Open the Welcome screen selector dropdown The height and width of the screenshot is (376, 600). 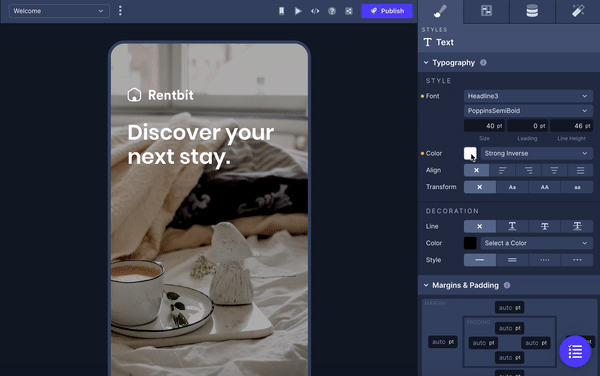coord(59,11)
